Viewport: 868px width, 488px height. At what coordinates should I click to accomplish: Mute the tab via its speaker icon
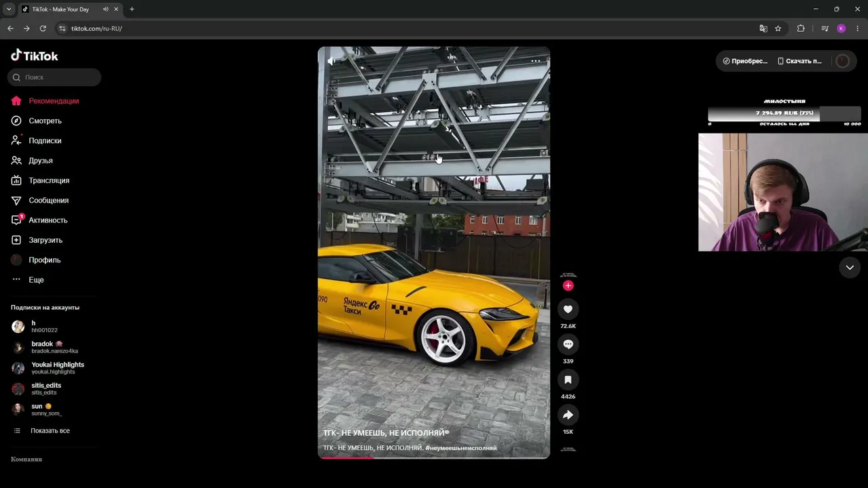point(105,9)
